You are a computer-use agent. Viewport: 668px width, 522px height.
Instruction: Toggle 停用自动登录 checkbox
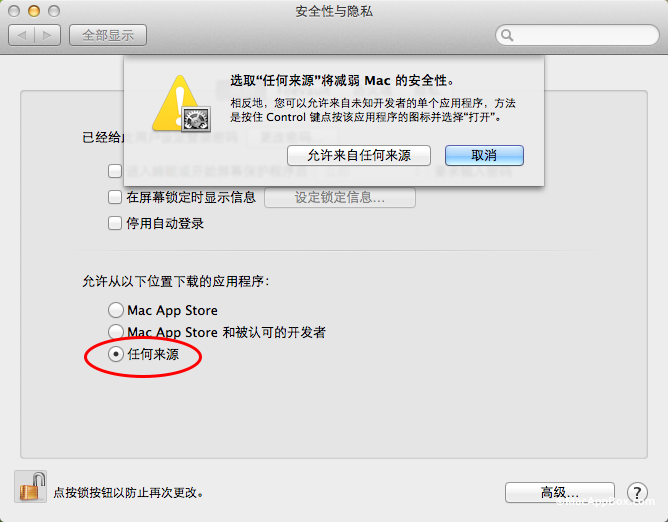point(115,223)
